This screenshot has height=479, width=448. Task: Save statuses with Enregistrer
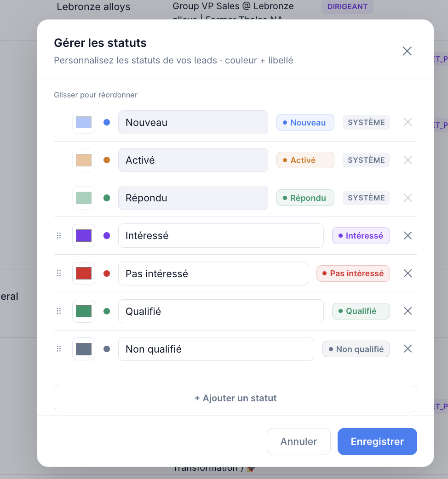pos(377,441)
